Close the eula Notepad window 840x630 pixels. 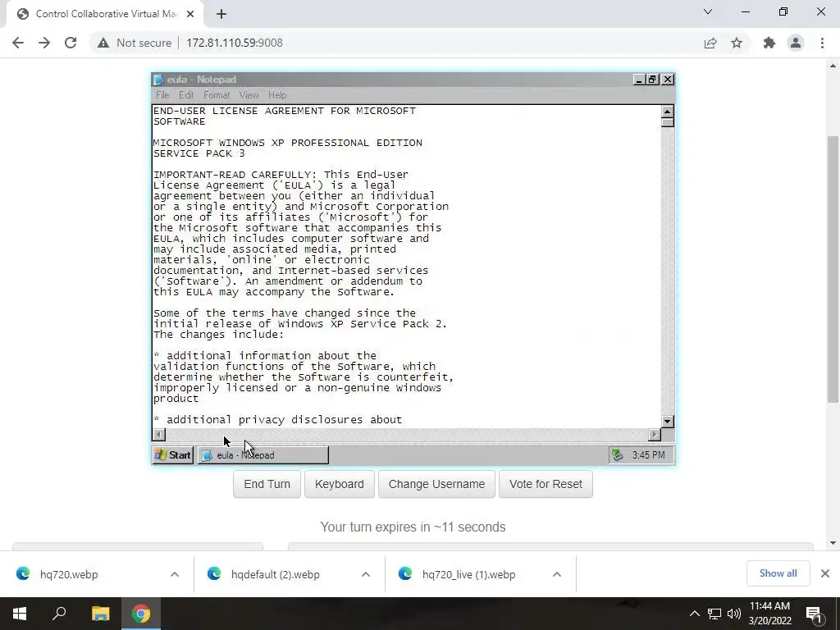coord(668,80)
